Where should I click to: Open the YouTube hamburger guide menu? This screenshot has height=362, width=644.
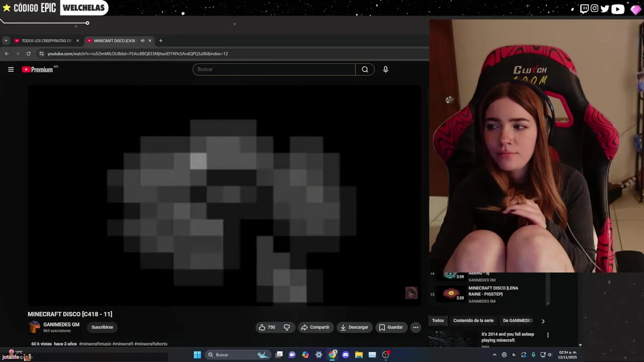[11, 69]
